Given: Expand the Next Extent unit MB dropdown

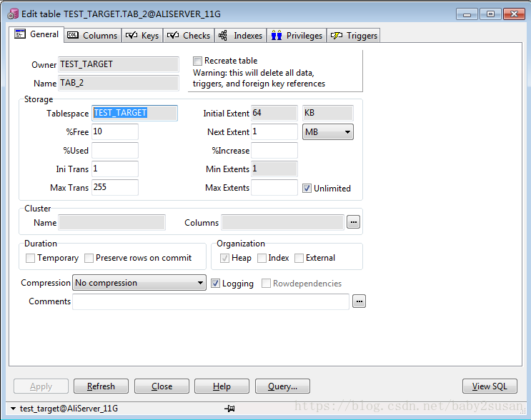Looking at the screenshot, I should (347, 132).
